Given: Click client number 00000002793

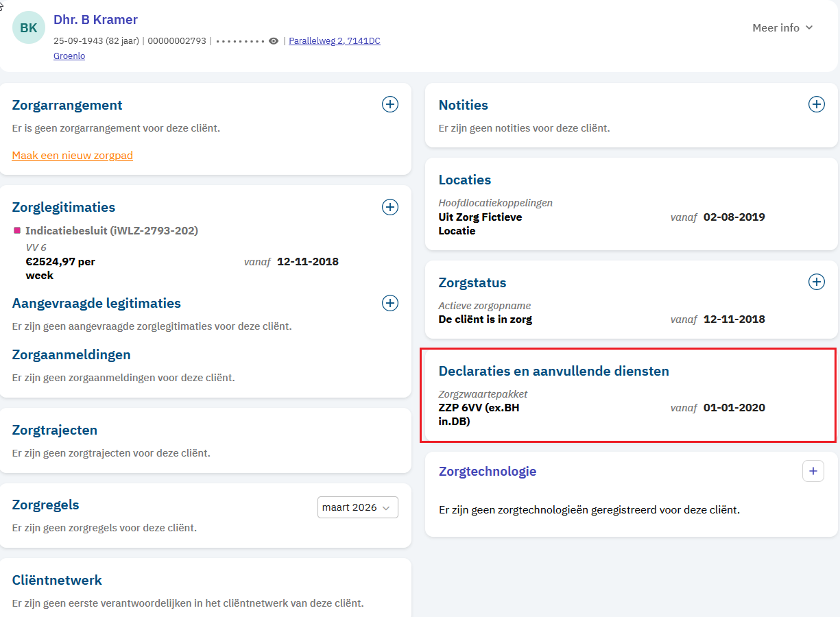Looking at the screenshot, I should coord(177,41).
